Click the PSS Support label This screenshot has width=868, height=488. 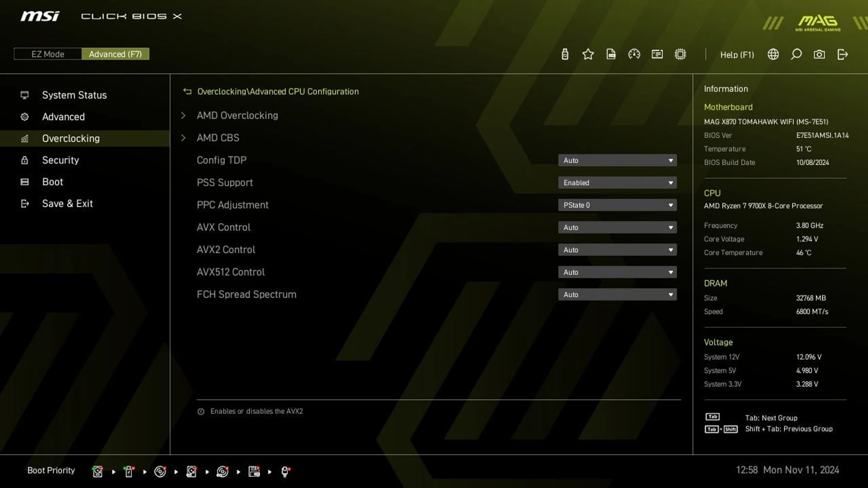(225, 183)
